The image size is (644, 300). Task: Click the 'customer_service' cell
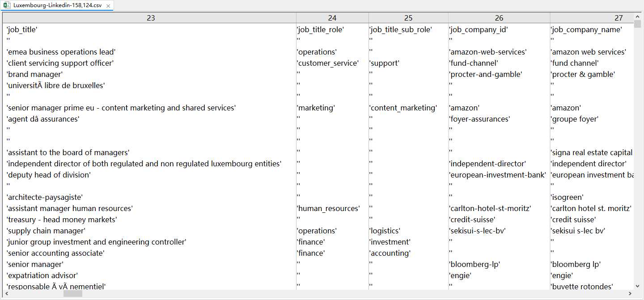coord(332,63)
